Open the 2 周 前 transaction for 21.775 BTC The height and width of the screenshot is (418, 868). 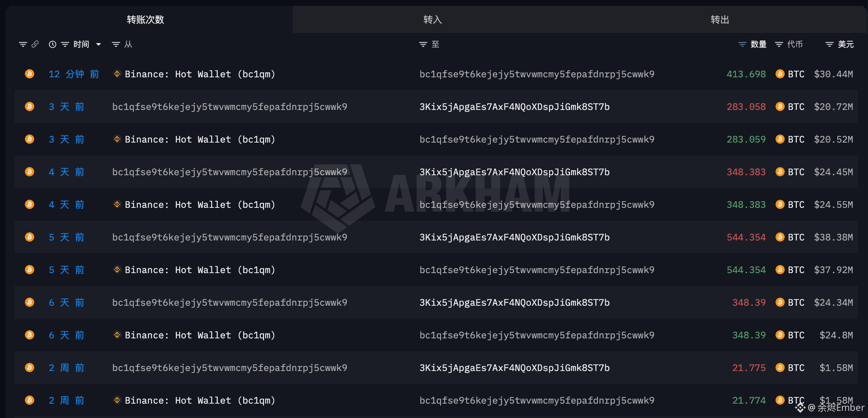(66, 368)
